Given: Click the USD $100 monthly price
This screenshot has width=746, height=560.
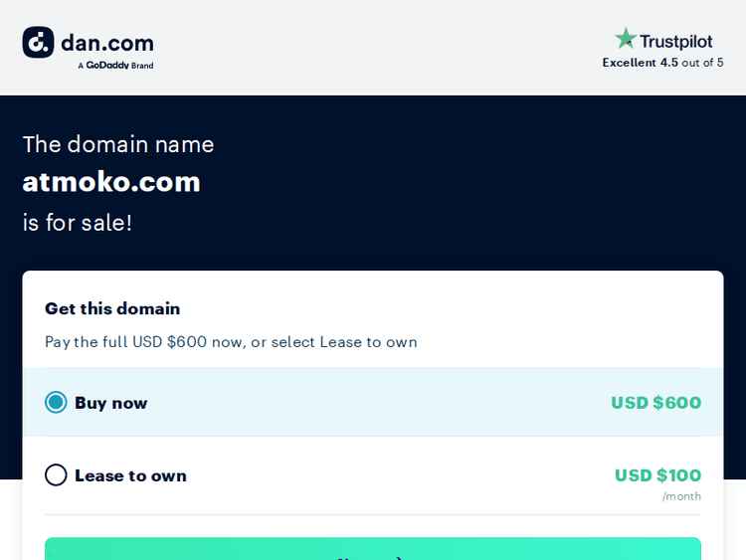Looking at the screenshot, I should [x=657, y=475].
